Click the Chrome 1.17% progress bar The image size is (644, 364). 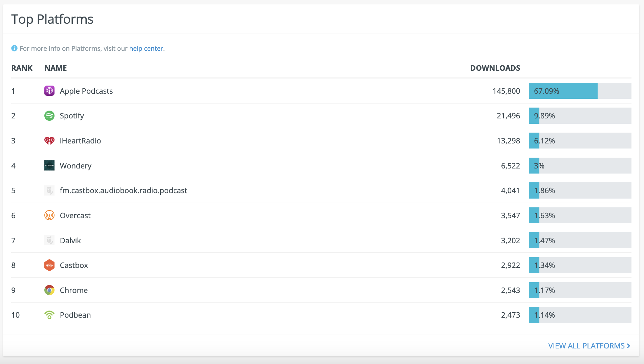(580, 290)
